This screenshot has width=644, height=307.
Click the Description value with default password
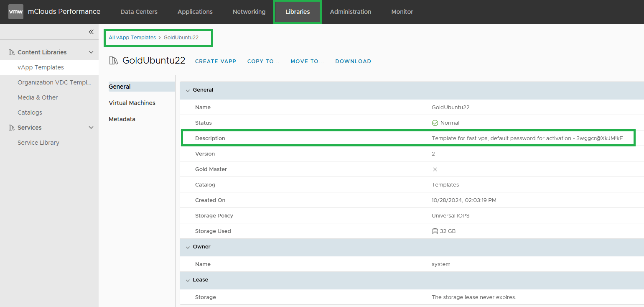[527, 138]
